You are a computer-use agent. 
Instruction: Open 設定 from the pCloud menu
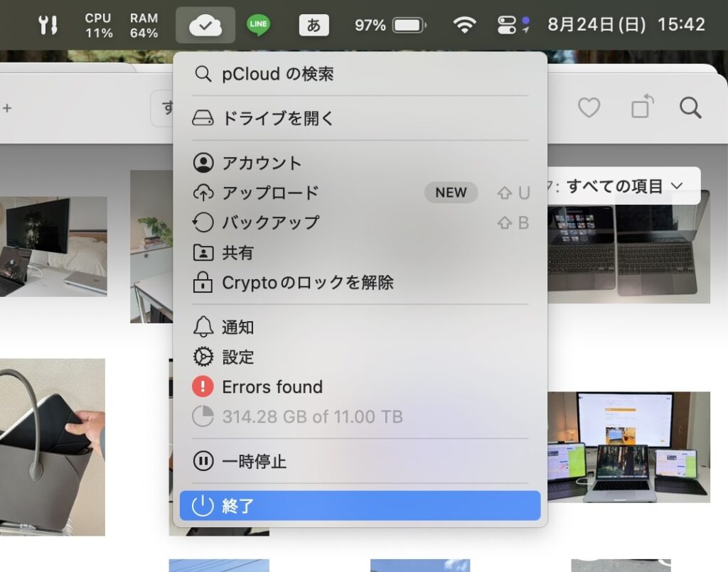click(360, 357)
